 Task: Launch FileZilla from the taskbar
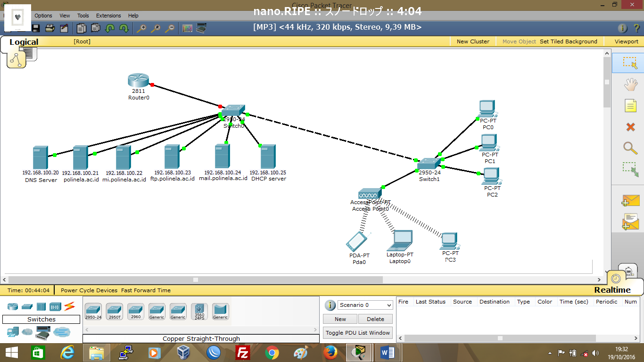[242, 352]
